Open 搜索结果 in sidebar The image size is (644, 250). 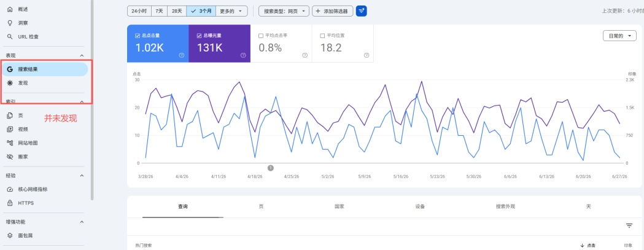point(44,69)
